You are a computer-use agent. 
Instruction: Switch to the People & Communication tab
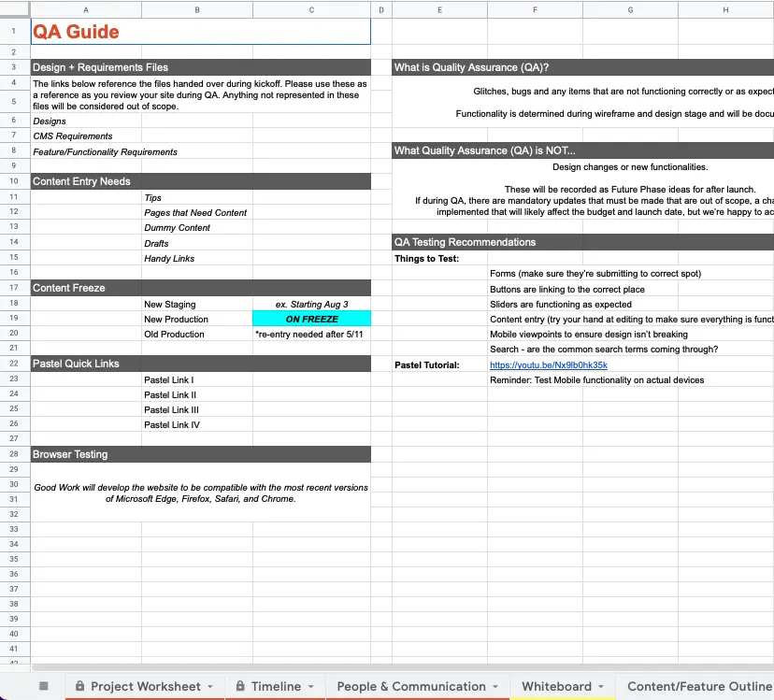click(411, 686)
